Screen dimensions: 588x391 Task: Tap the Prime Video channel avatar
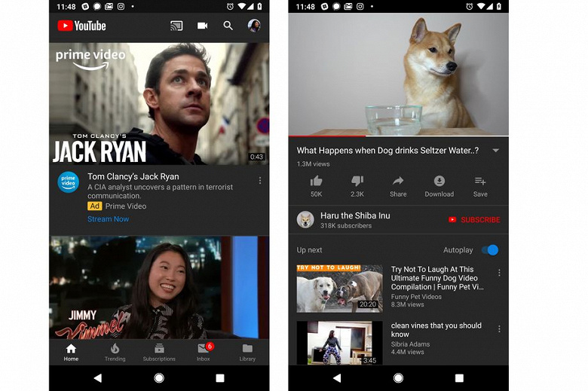(69, 182)
